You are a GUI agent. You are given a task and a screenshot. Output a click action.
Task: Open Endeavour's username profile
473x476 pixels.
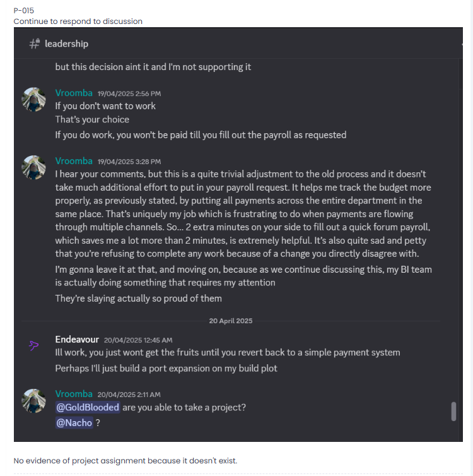point(77,339)
